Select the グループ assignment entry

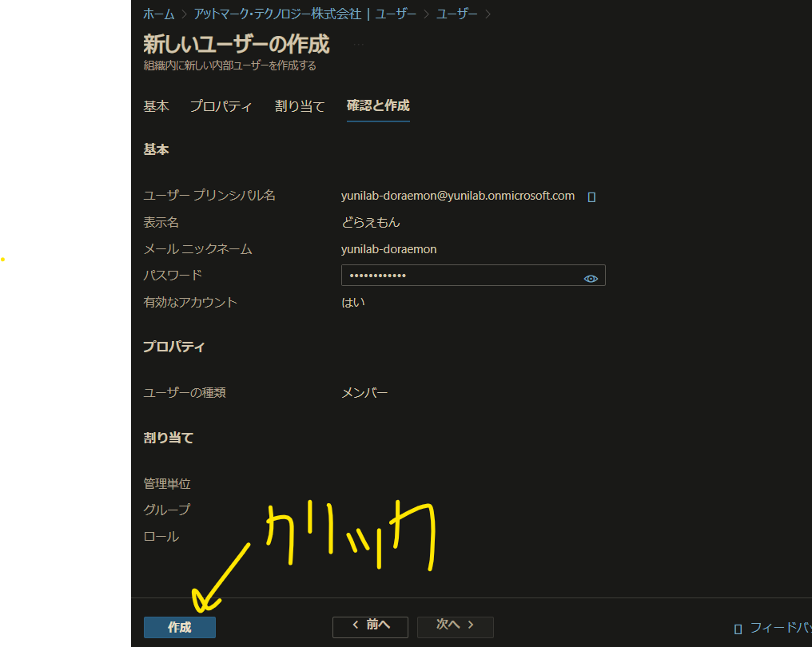pyautogui.click(x=166, y=510)
